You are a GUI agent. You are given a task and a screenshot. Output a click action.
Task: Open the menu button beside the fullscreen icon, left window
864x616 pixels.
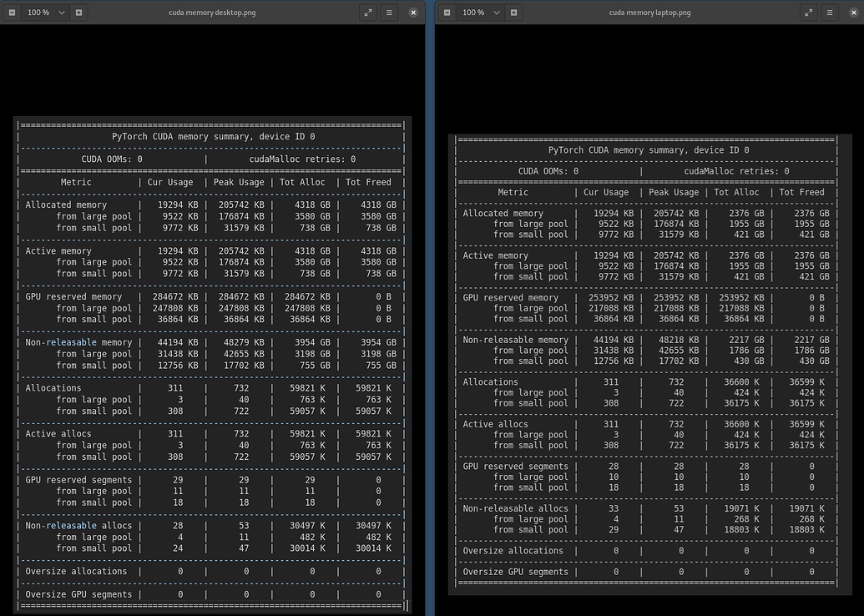(389, 13)
